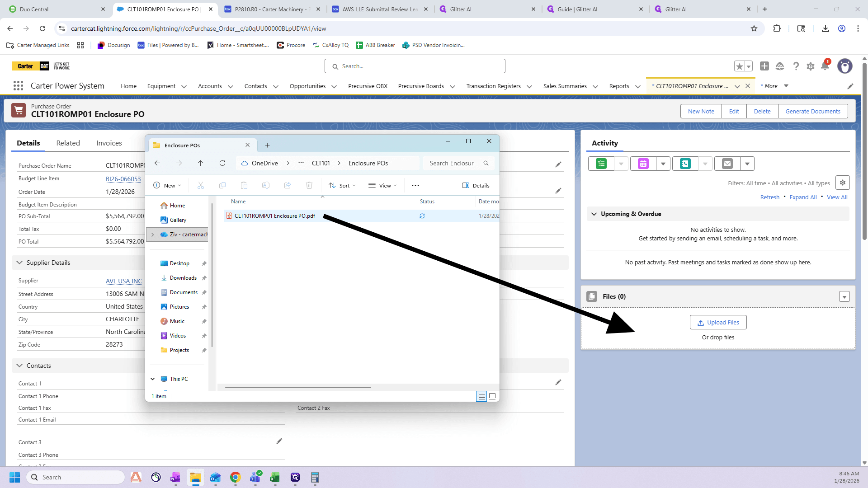Image resolution: width=868 pixels, height=488 pixels.
Task: Click Expand All in Activity
Action: pos(803,197)
